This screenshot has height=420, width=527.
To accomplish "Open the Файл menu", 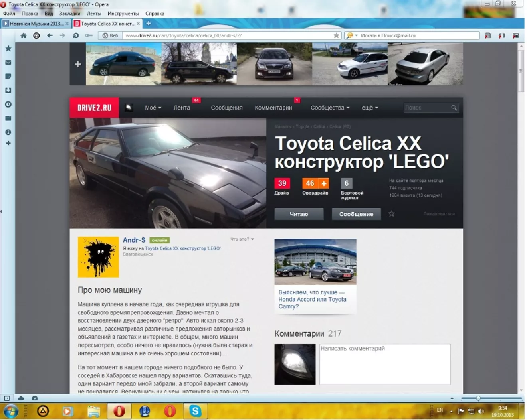I will (9, 14).
